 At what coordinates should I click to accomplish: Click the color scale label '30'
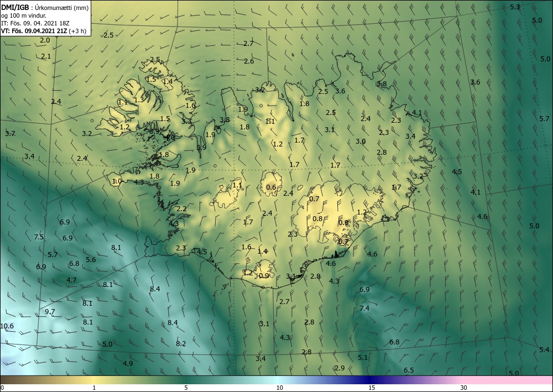[463, 388]
